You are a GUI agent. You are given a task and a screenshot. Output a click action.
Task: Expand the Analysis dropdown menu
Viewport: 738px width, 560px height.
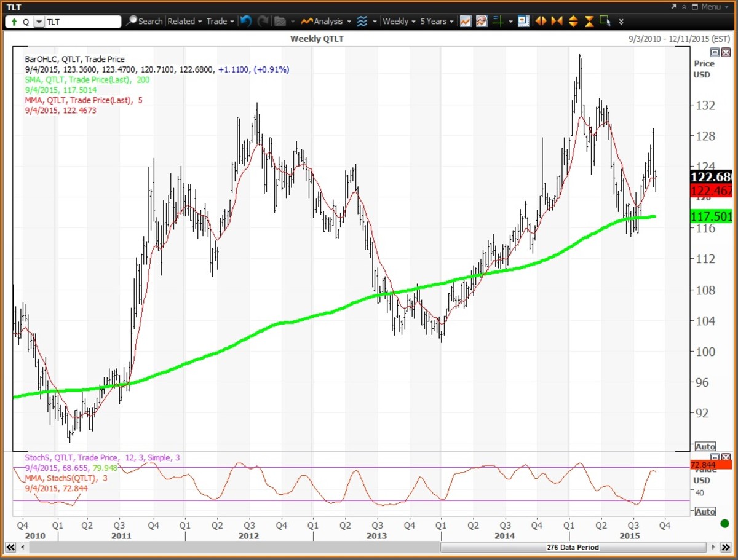click(x=327, y=22)
